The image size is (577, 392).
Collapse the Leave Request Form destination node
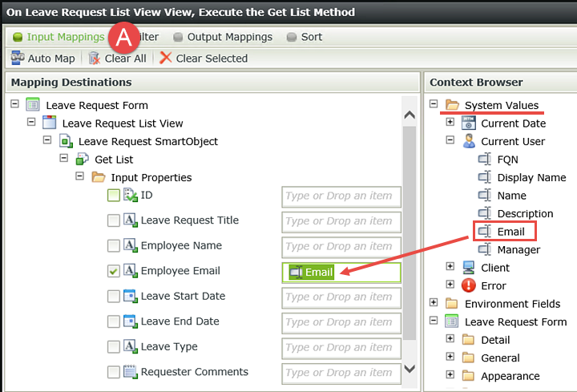pos(14,103)
